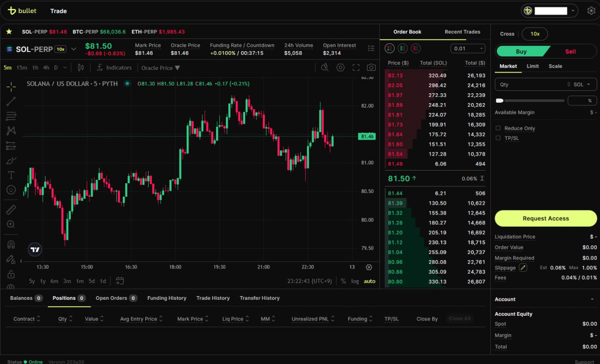This screenshot has width=600, height=364.
Task: Toggle the auto scale option
Action: pyautogui.click(x=369, y=281)
